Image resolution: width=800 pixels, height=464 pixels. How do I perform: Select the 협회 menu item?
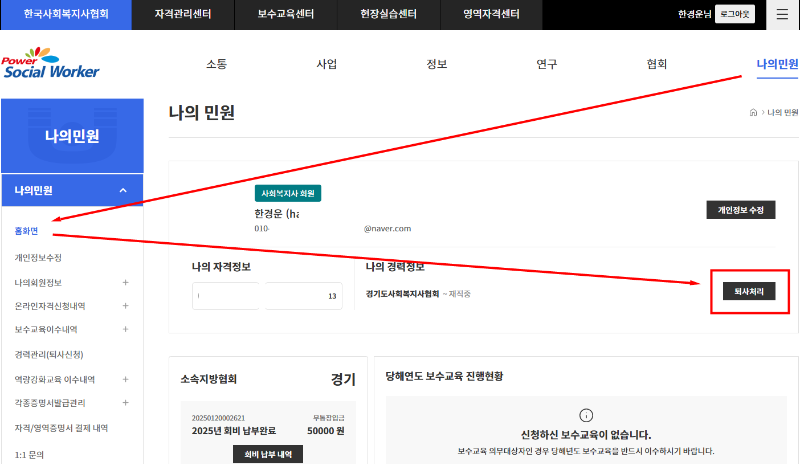click(x=656, y=64)
